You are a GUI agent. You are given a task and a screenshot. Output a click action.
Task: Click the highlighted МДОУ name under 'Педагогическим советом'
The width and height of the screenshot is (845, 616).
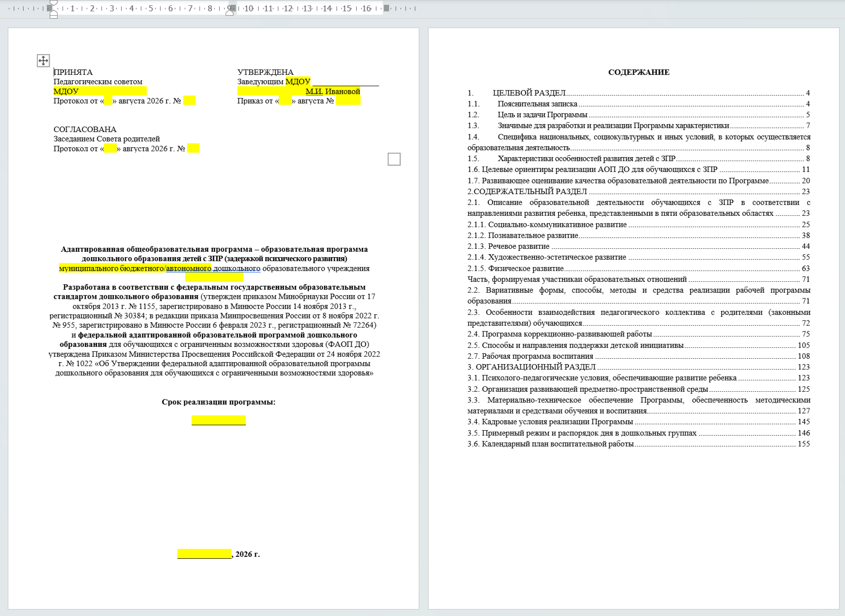100,91
